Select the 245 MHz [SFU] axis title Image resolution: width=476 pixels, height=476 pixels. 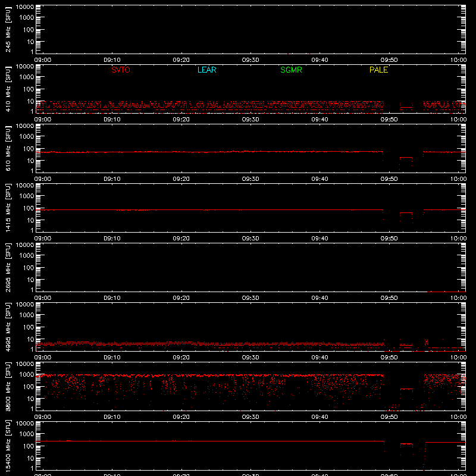(8, 29)
